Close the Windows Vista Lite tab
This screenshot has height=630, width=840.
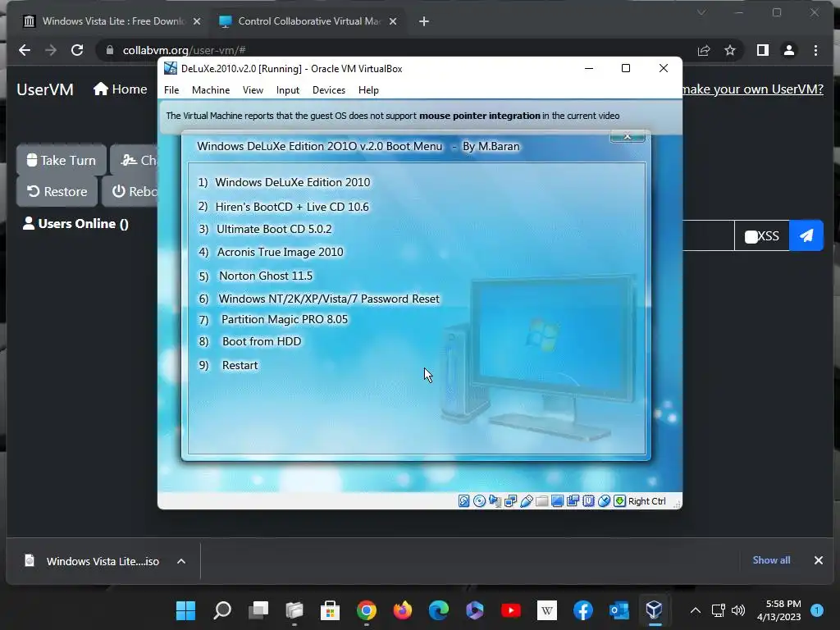(x=197, y=21)
